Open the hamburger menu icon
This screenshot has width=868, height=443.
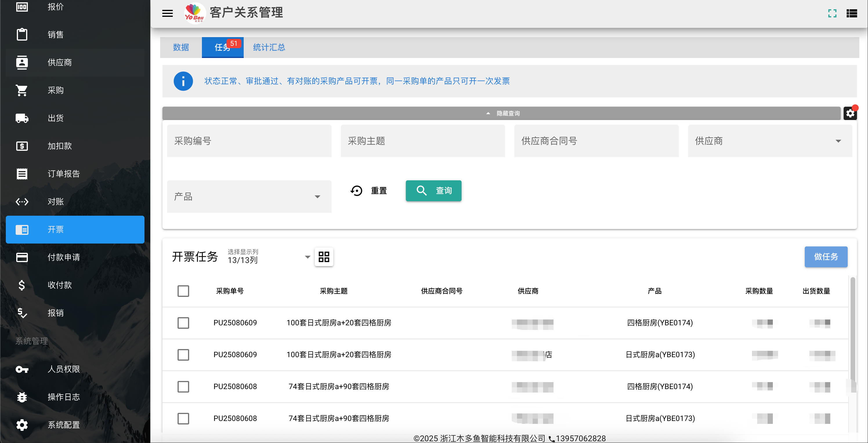[x=167, y=13]
